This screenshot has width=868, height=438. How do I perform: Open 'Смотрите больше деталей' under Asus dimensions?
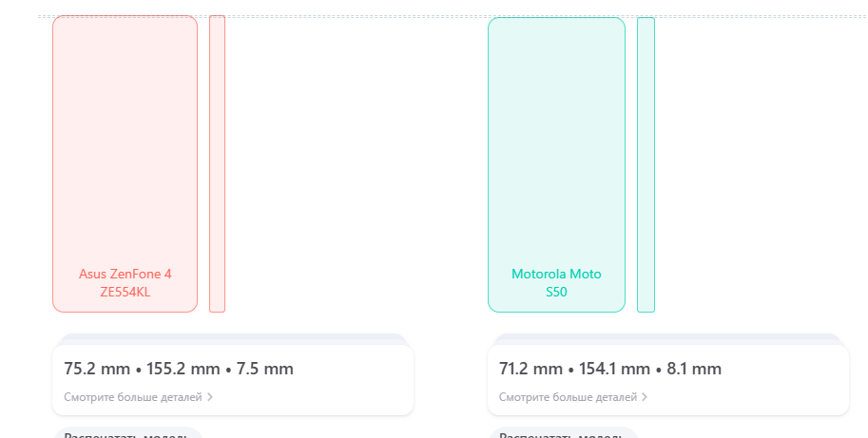(x=133, y=397)
